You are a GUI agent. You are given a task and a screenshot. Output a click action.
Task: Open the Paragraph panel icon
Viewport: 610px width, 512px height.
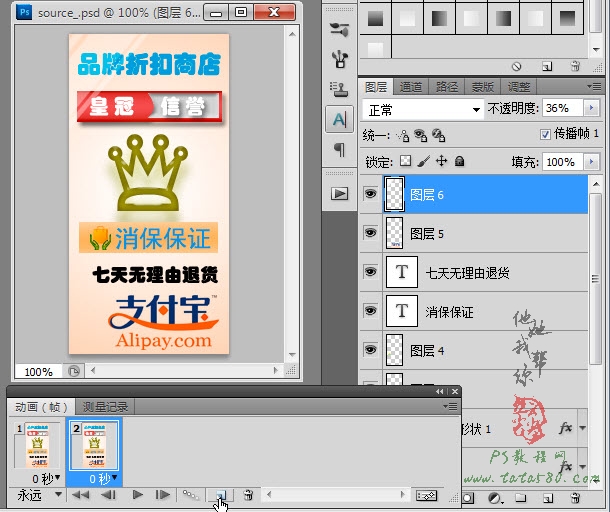[x=340, y=149]
